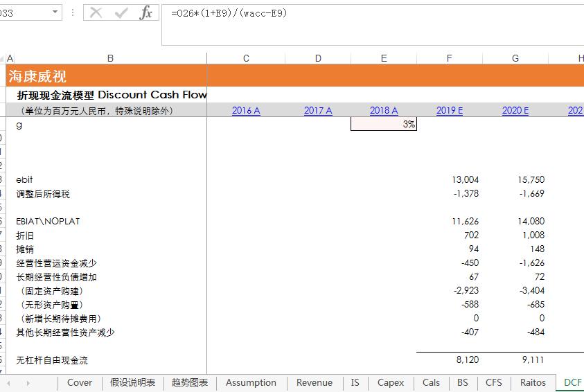The height and width of the screenshot is (392, 584).
Task: Confirm formula with the checkmark icon
Action: [121, 13]
